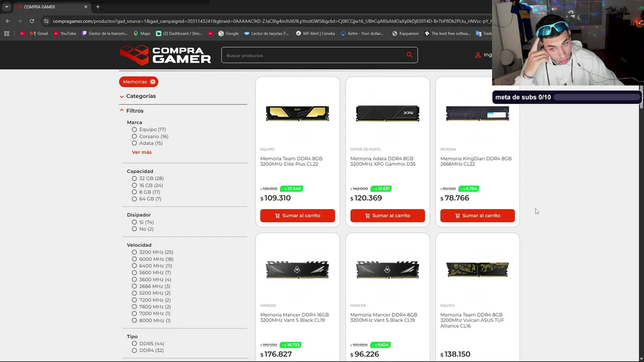Open the Dashboard / Stream bookmark
The image size is (644, 362).
[x=179, y=34]
